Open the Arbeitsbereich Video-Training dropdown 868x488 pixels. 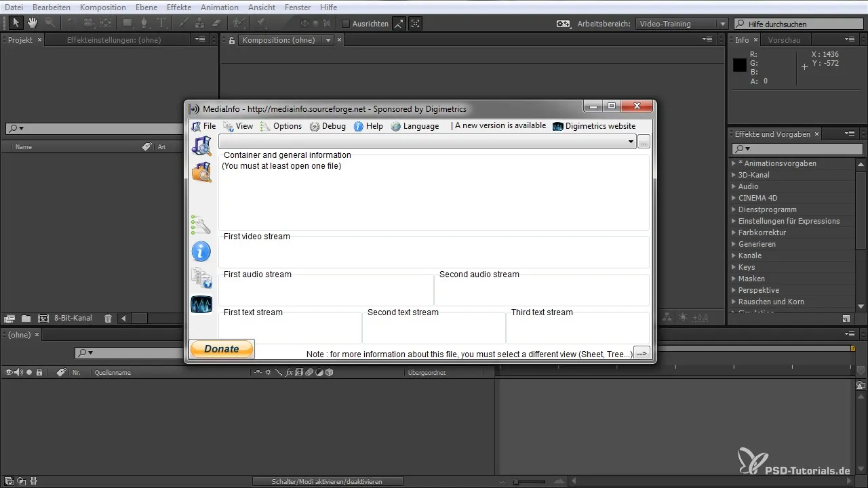click(682, 24)
